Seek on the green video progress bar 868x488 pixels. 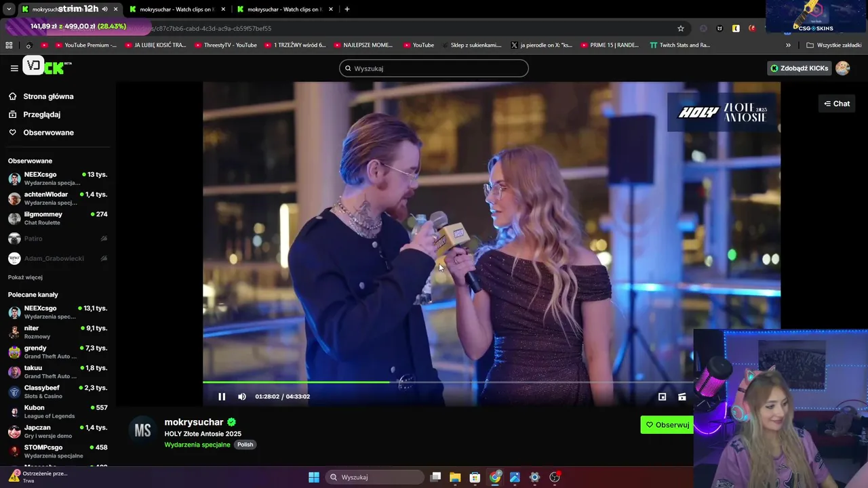pyautogui.click(x=448, y=382)
